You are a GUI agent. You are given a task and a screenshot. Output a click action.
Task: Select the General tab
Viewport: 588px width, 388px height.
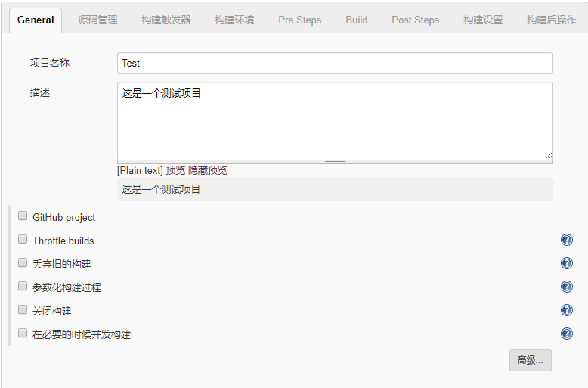pos(36,20)
